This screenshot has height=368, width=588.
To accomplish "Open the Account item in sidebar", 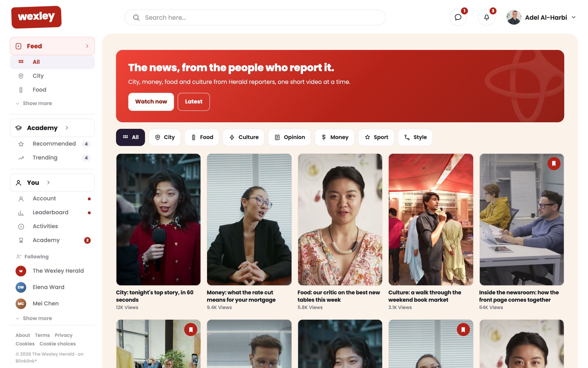I will click(52, 199).
